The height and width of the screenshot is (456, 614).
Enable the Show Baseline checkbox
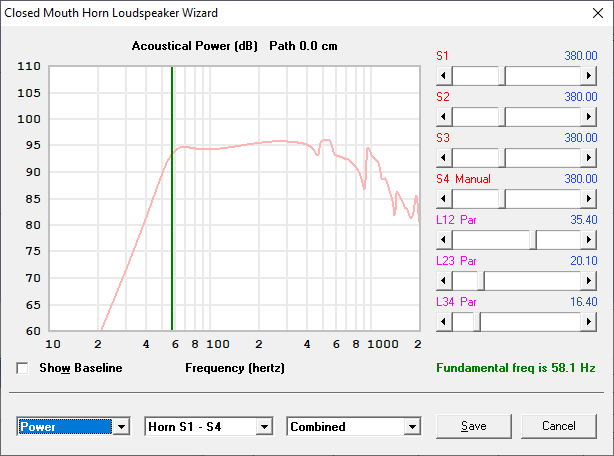22,368
